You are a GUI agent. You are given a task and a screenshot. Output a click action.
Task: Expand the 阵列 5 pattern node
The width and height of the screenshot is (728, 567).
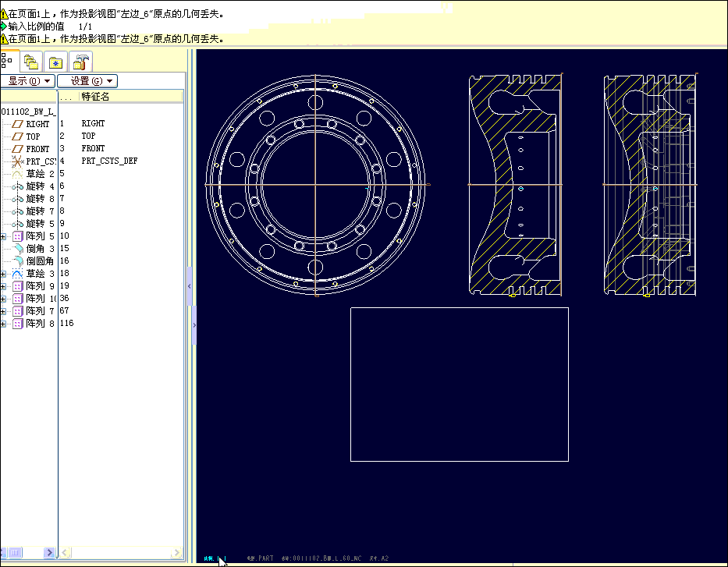pyautogui.click(x=3, y=236)
